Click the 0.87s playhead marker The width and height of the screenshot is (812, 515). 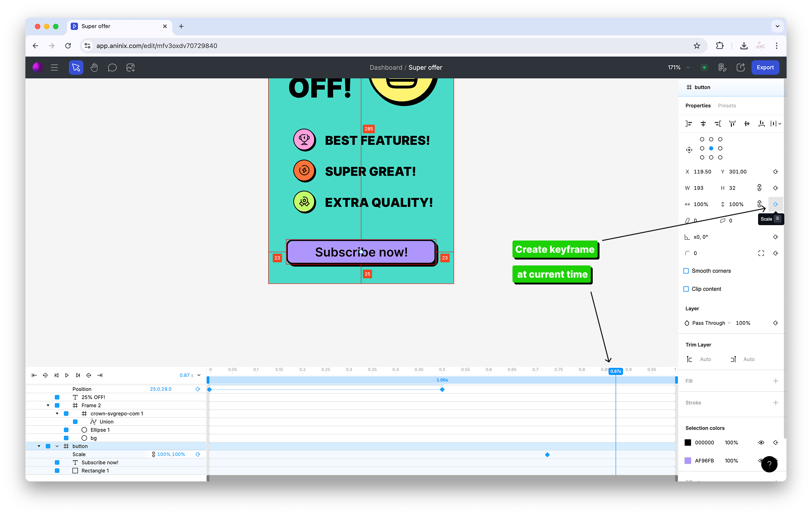(616, 371)
